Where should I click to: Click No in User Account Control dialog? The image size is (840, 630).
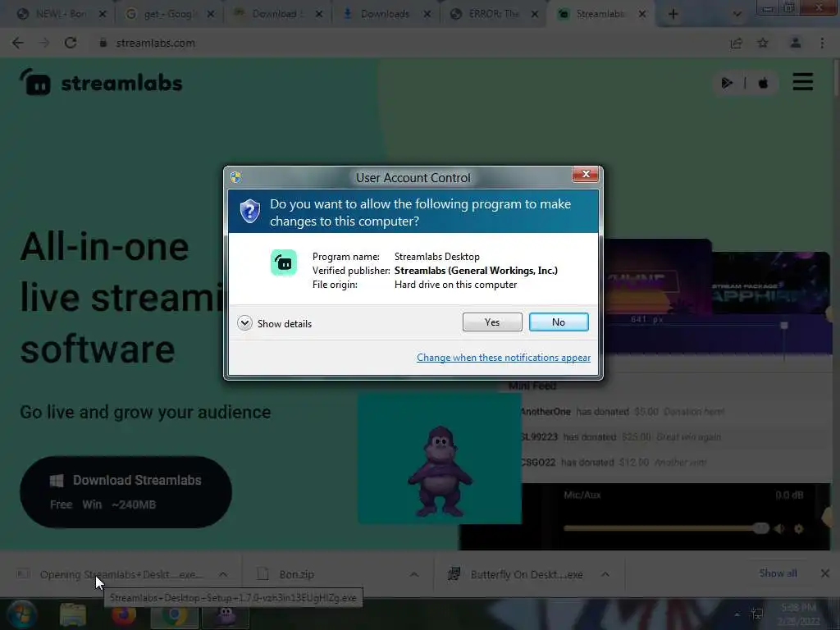coord(558,322)
